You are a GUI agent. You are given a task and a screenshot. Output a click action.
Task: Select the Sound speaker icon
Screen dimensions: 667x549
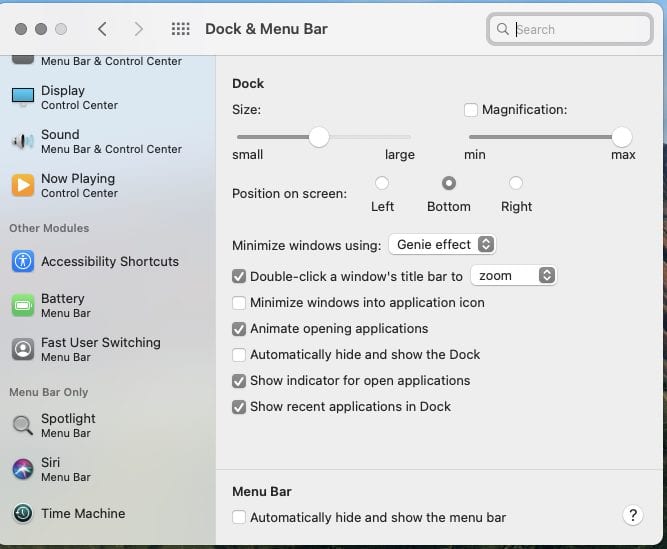point(23,141)
